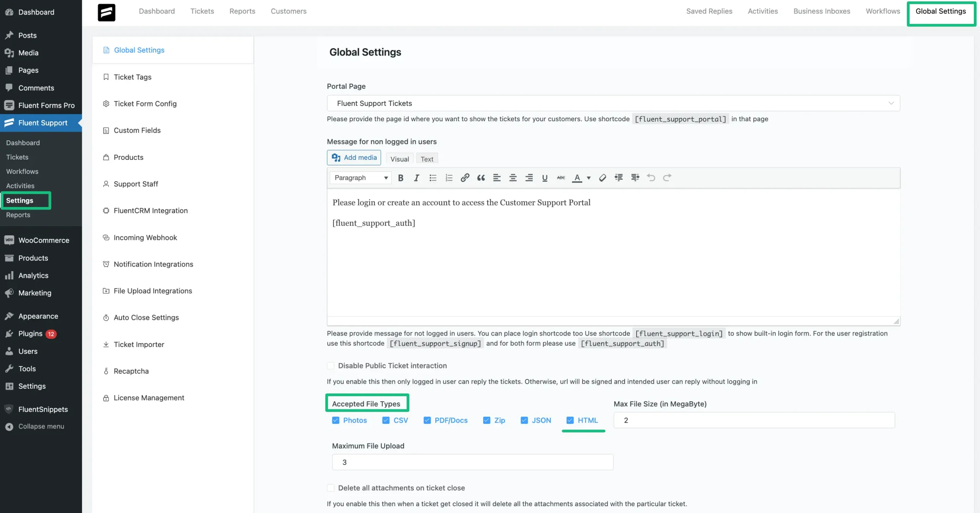Open the Ticket Importer section

pyautogui.click(x=139, y=344)
